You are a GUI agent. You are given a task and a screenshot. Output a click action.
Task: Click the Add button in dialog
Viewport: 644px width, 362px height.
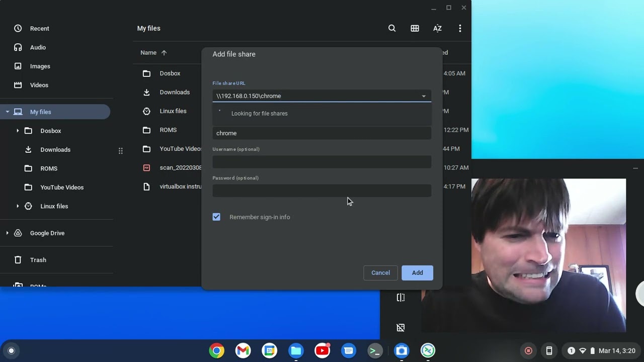tap(417, 273)
